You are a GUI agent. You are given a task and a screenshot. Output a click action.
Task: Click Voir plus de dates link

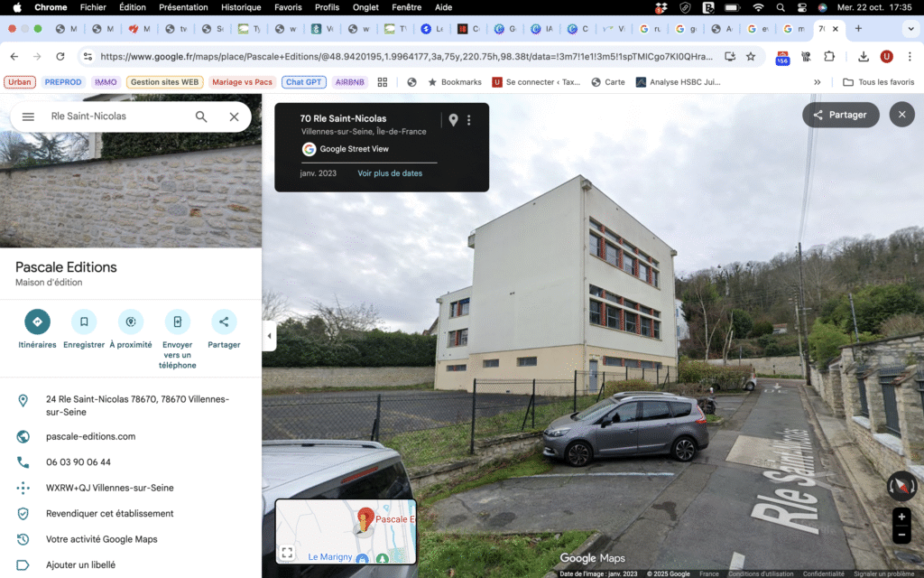click(390, 173)
